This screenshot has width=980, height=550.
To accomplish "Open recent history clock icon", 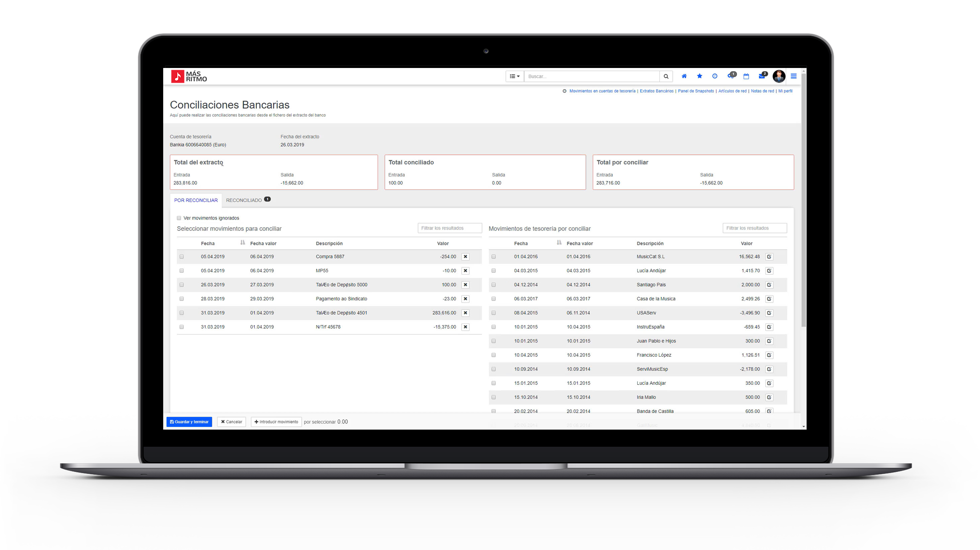I will pos(715,76).
